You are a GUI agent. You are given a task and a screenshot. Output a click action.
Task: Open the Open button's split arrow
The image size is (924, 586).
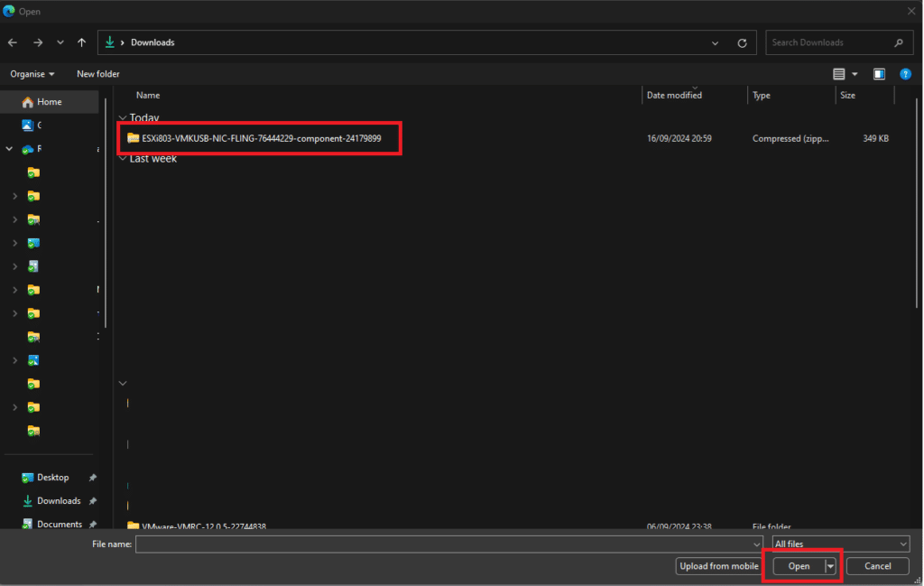pyautogui.click(x=830, y=566)
